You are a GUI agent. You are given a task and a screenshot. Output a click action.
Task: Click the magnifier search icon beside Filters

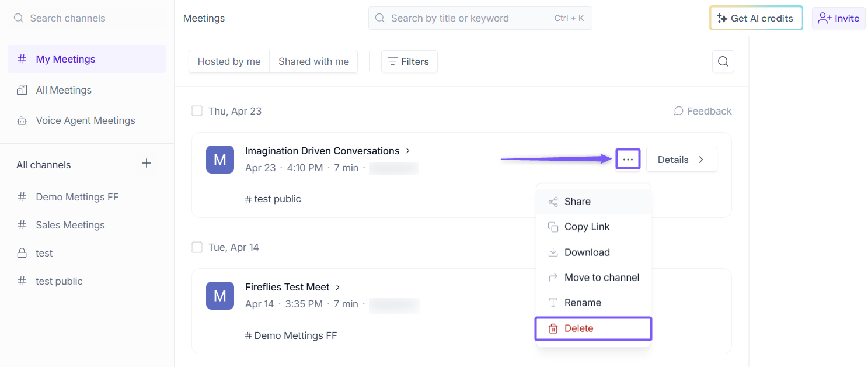pos(723,61)
